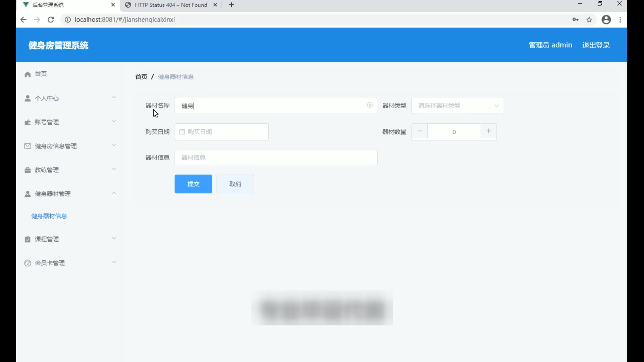This screenshot has height=362, width=644.
Task: Click the password key icon in address bar
Action: coord(576,20)
